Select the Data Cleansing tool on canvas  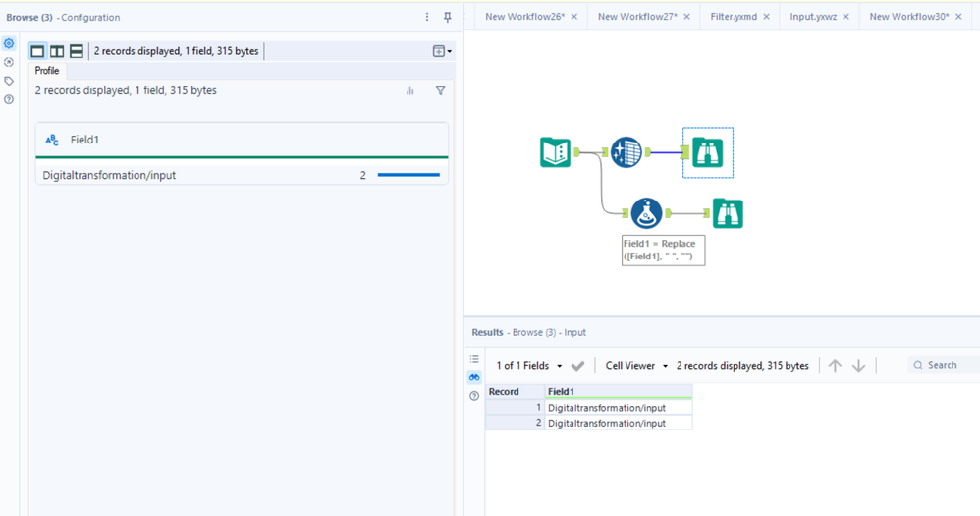coord(626,152)
